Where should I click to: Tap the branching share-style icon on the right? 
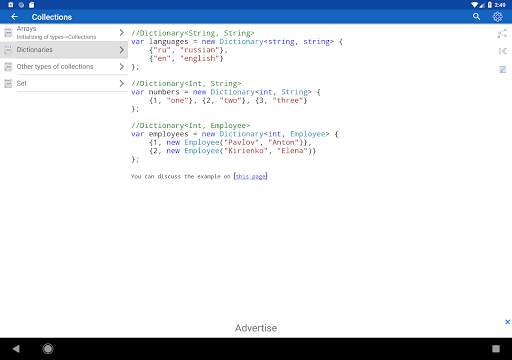(502, 33)
